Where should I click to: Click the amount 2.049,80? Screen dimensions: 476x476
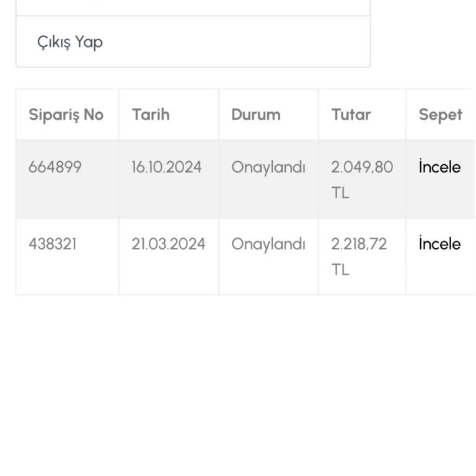[362, 167]
